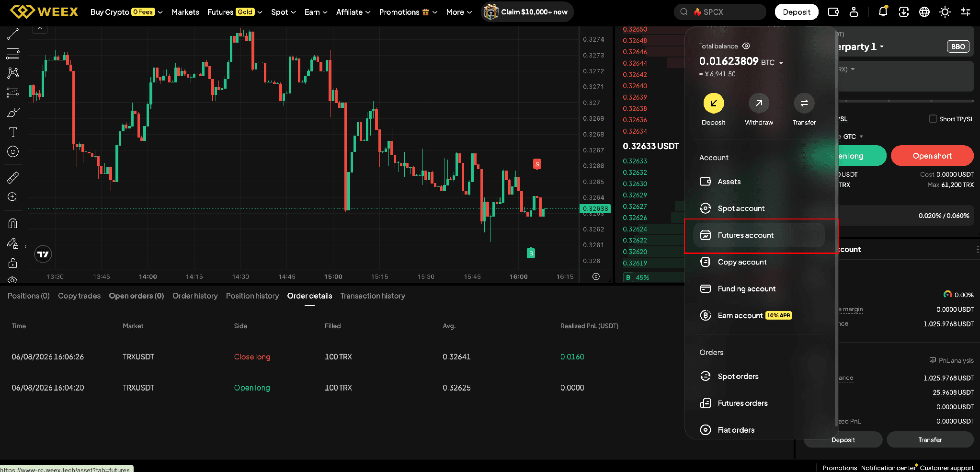Expand the Promotions menu
The image size is (980, 472).
(x=408, y=12)
